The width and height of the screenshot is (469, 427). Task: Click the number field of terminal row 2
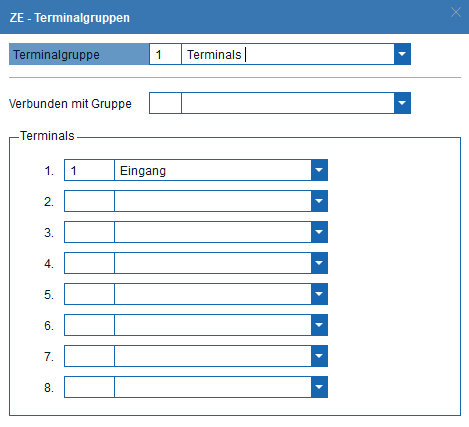click(x=89, y=201)
